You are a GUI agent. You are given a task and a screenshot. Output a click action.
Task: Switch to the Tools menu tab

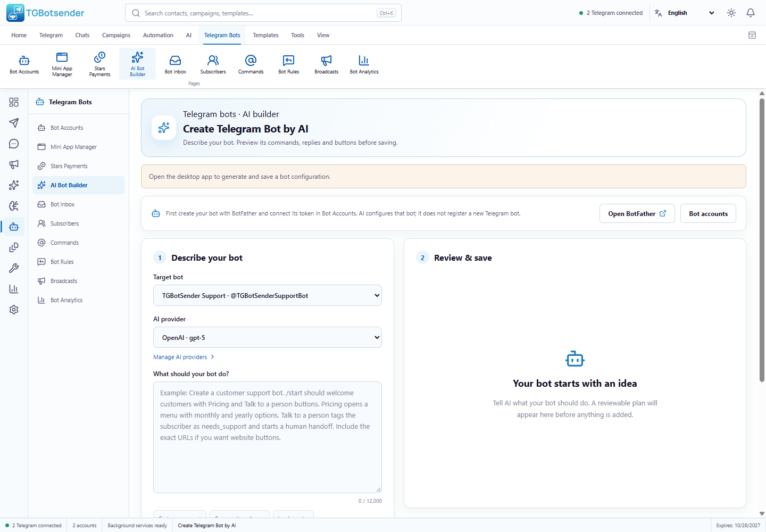coord(298,35)
